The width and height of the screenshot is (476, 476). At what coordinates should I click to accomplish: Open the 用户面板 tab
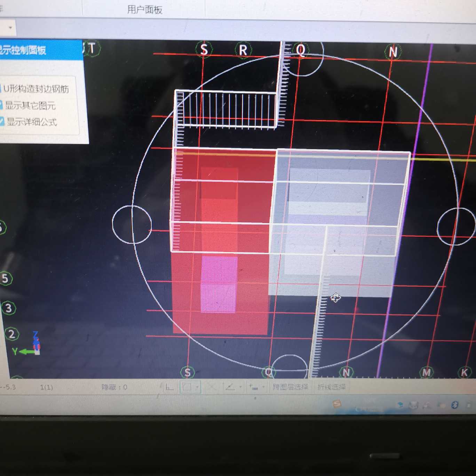tap(145, 9)
